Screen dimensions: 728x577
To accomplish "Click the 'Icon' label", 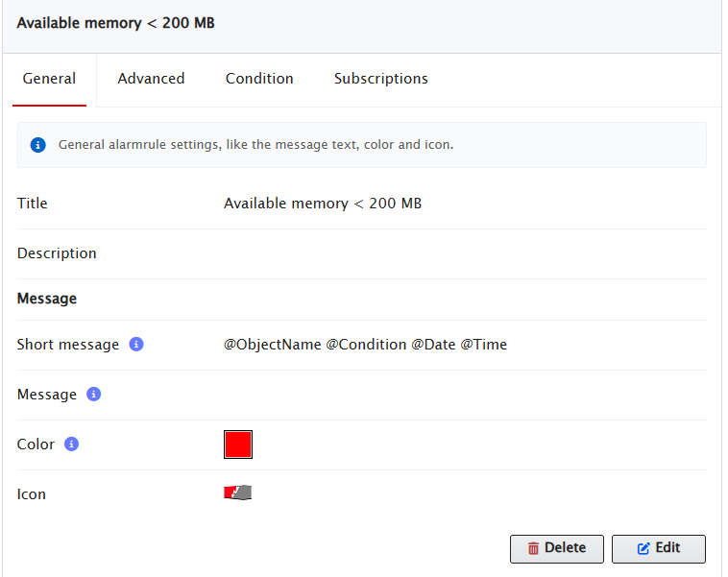I will [x=31, y=493].
